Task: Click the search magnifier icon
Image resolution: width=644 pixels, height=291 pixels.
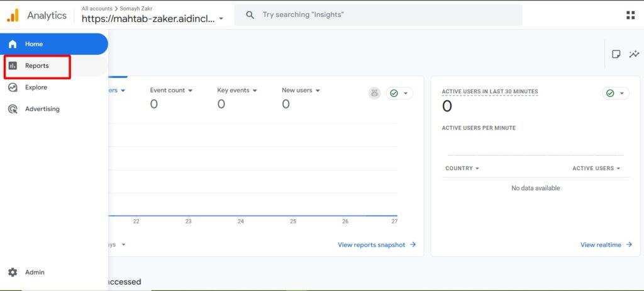Action: 250,14
